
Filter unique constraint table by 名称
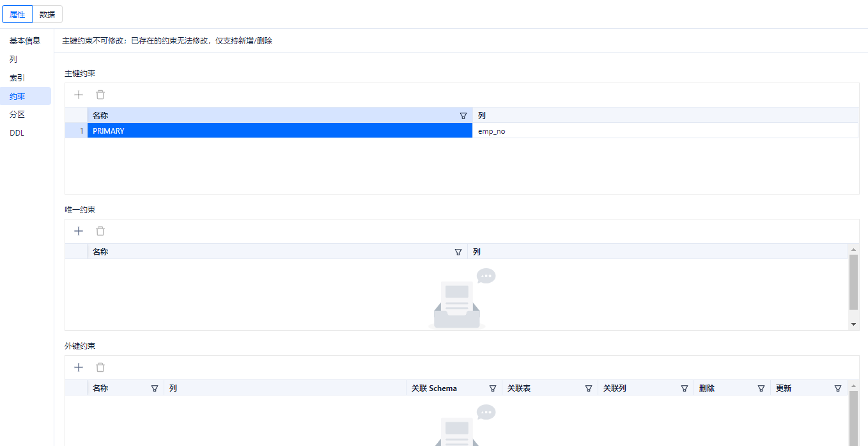[458, 252]
